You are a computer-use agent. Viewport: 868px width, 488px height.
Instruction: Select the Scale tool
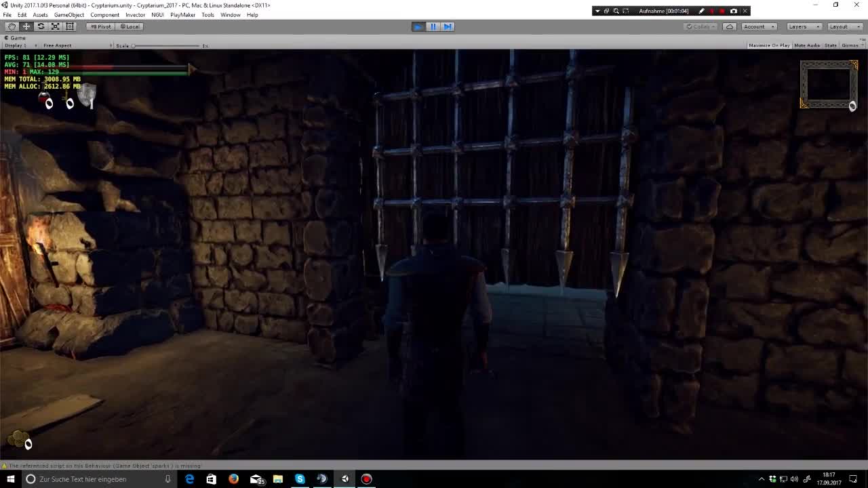[x=55, y=26]
